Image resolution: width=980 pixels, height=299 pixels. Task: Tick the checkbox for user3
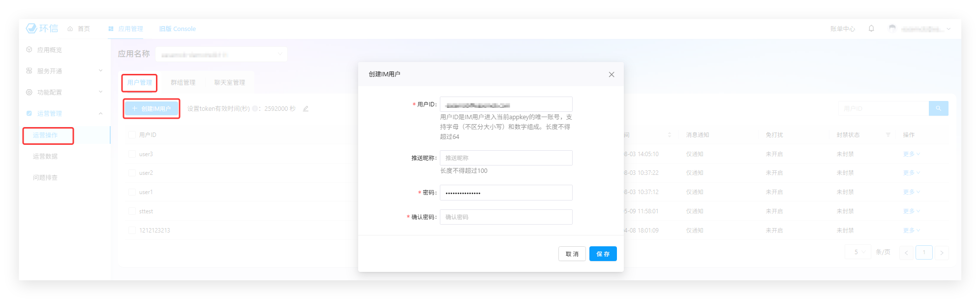(x=132, y=154)
